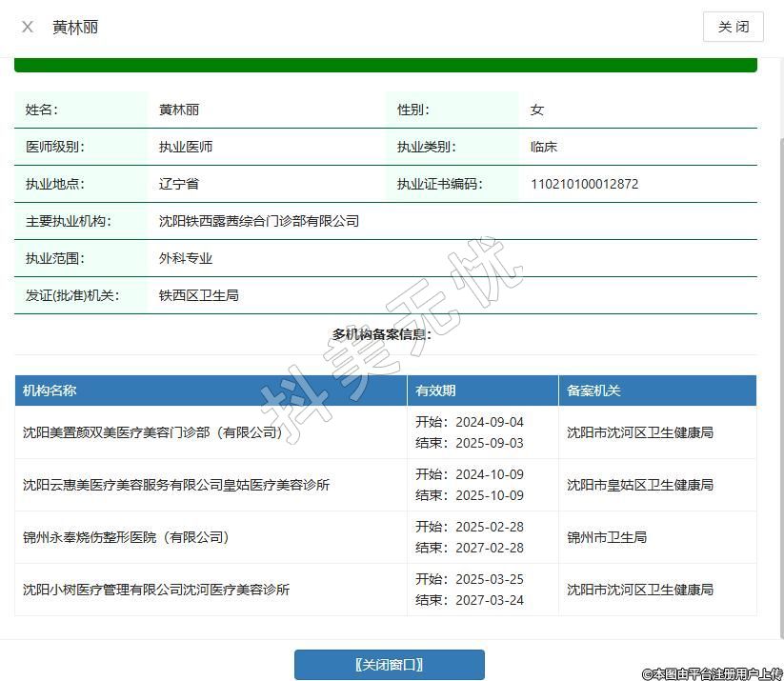Click the 备案机关 column header
The width and height of the screenshot is (784, 681).
tap(593, 391)
